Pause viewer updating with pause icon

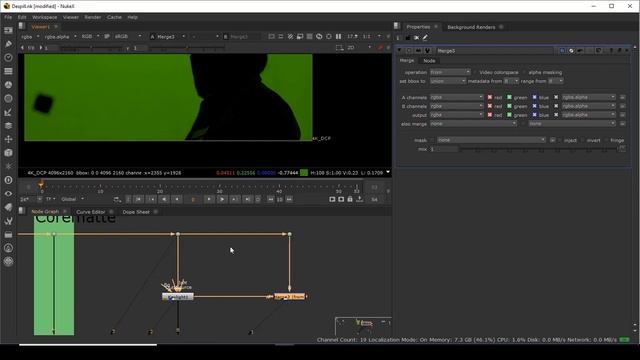pos(338,36)
